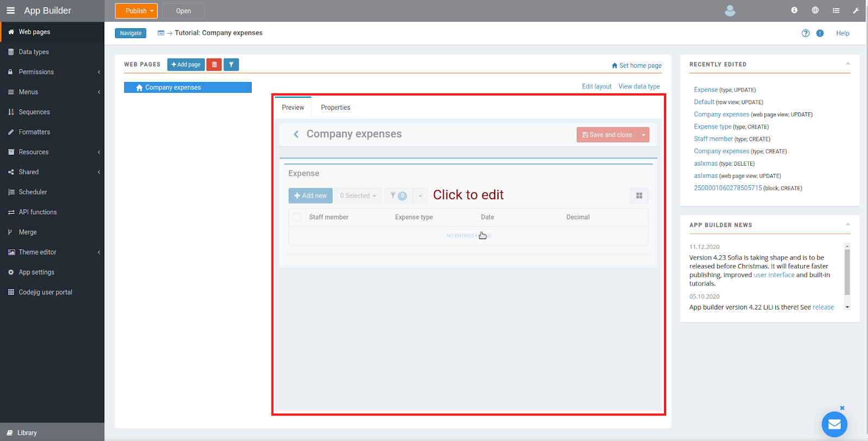868x441 pixels.
Task: Open the release link in news
Action: [x=823, y=307]
